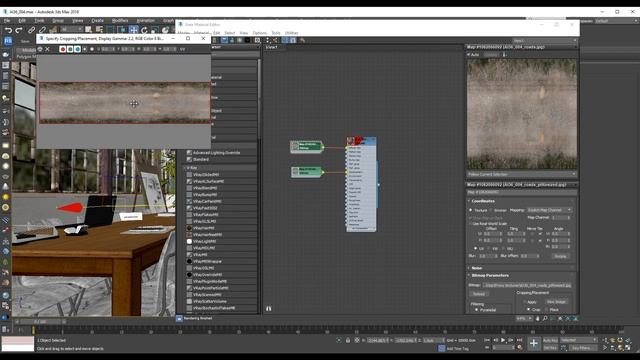This screenshot has width=640, height=360.
Task: Select the upper green Bitmap node
Action: click(307, 147)
